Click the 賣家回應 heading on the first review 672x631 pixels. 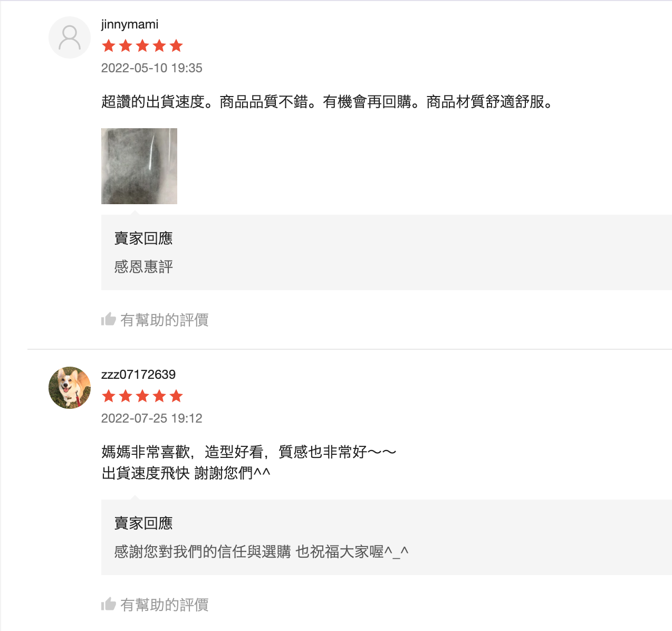[x=143, y=238]
